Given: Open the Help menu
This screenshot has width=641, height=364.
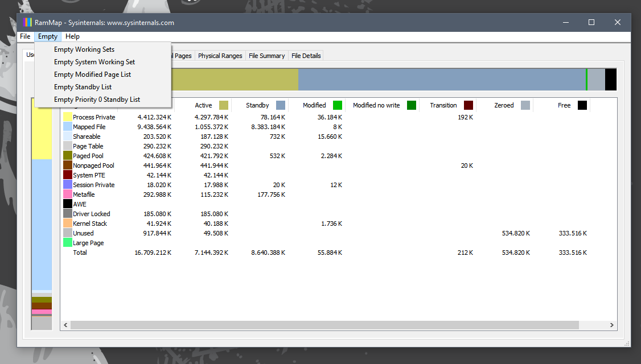Looking at the screenshot, I should [x=72, y=36].
